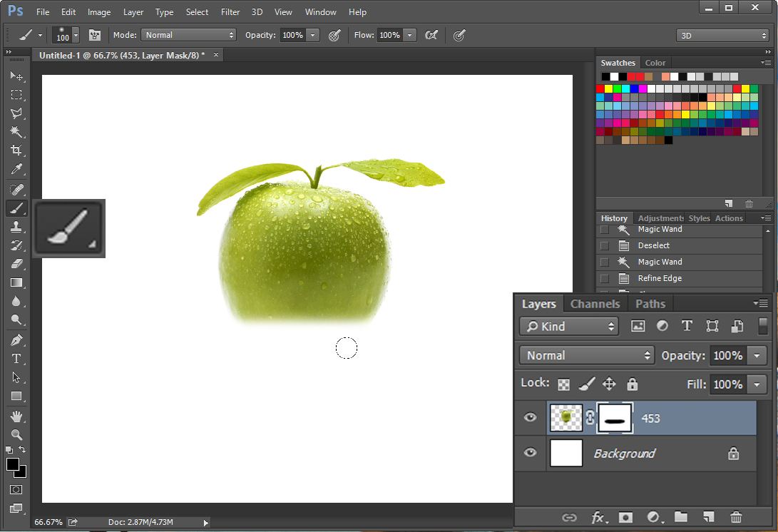Switch to the Adjustments tab
778x532 pixels.
coord(660,218)
